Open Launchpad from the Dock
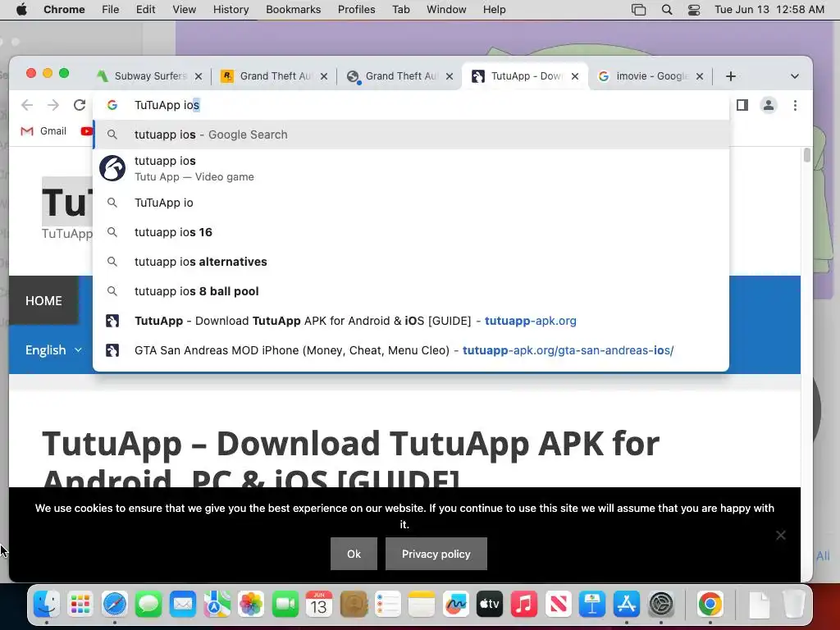 point(80,605)
